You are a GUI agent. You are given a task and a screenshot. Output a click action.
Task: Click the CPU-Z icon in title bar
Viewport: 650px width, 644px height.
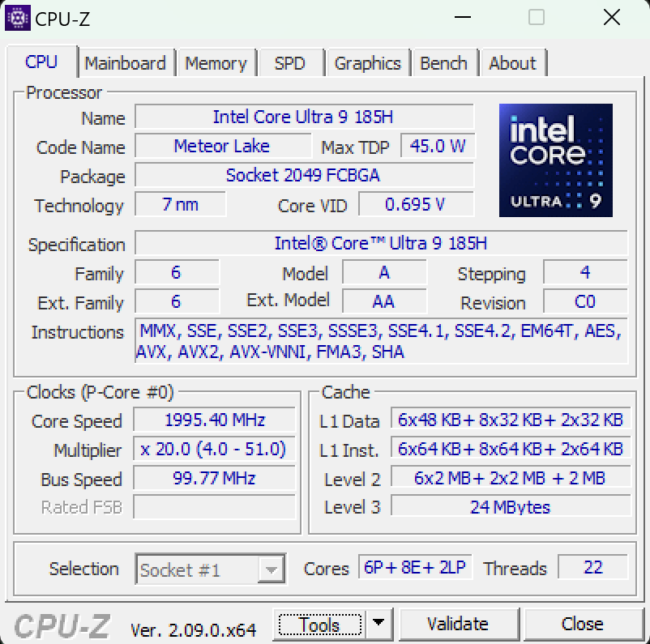18,17
